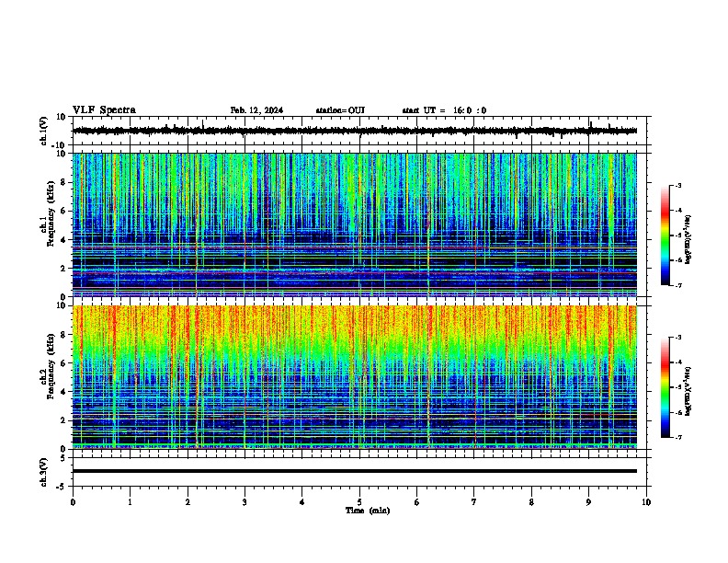This screenshot has height=563, width=728.
Task: Click the "-3" label atop ch.1 color bar
Action: pos(677,186)
